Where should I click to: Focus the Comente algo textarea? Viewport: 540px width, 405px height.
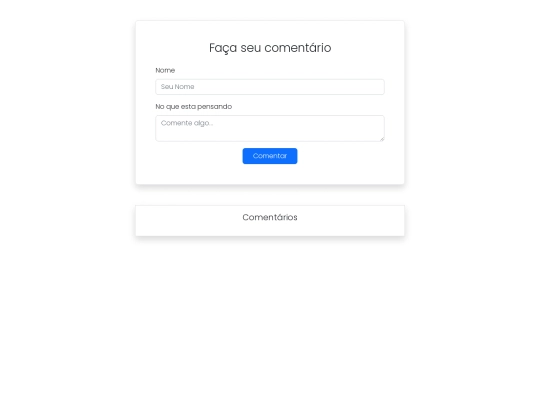tap(270, 128)
